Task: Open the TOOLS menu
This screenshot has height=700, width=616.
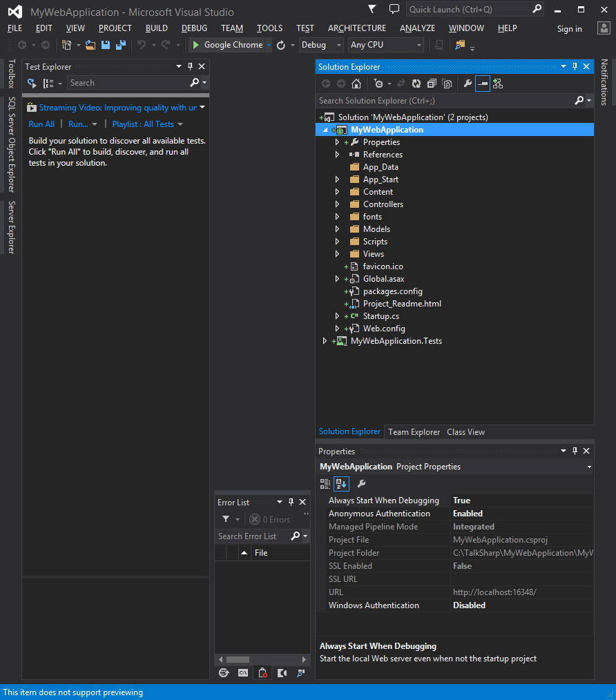Action: (x=269, y=28)
